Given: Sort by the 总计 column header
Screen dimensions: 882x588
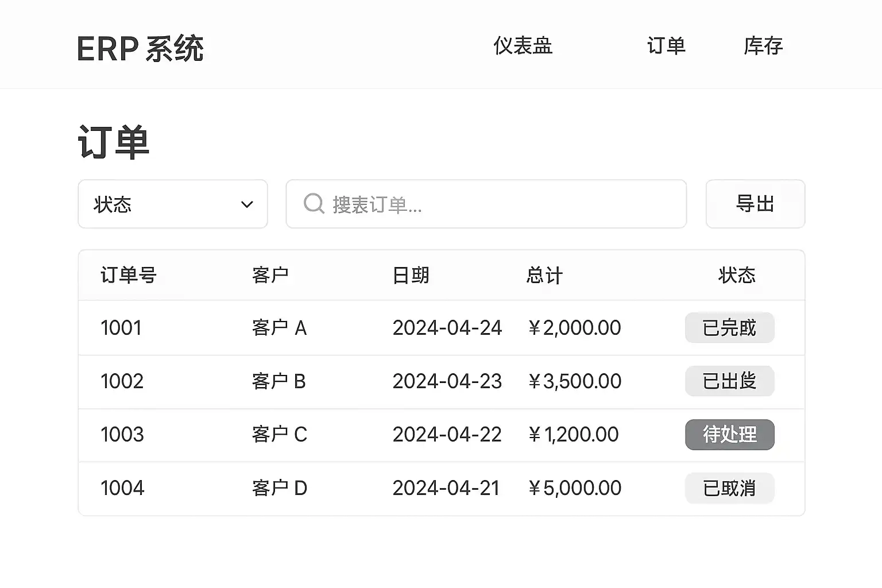Looking at the screenshot, I should click(544, 275).
